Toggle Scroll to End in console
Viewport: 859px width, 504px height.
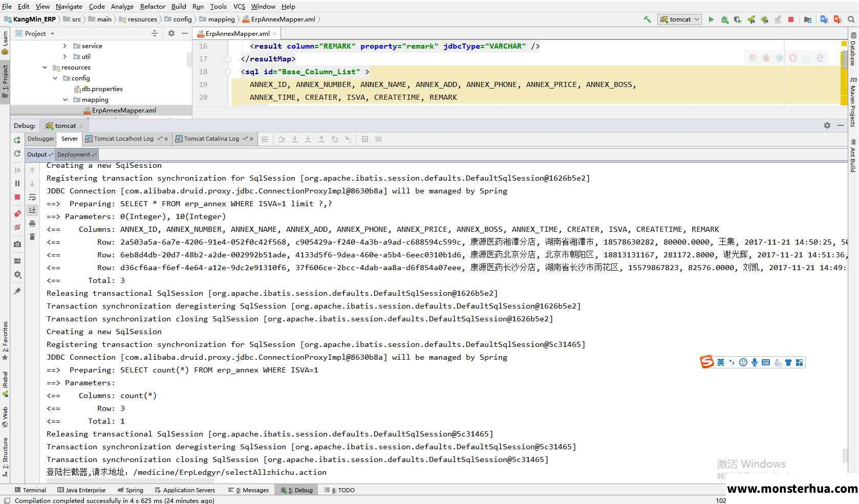(32, 210)
